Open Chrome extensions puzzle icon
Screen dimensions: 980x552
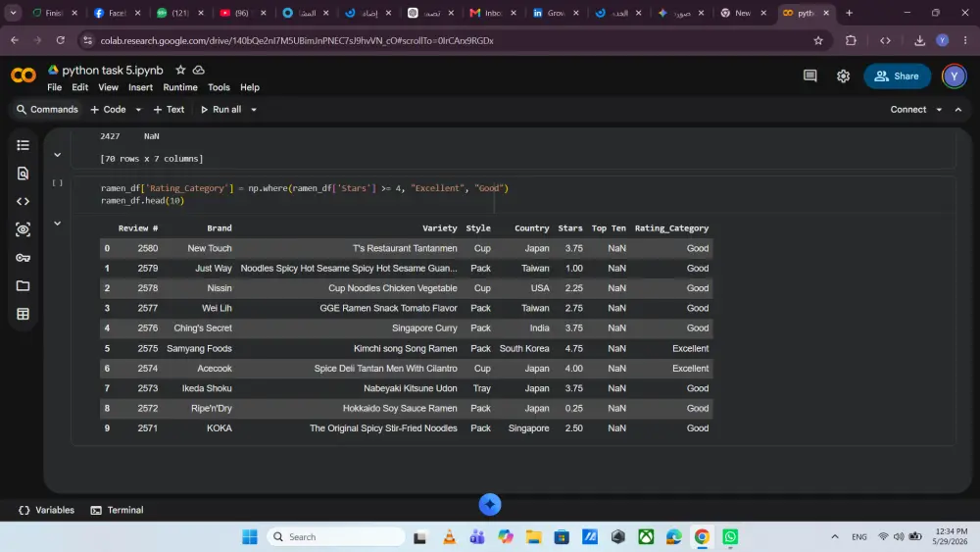pos(851,40)
